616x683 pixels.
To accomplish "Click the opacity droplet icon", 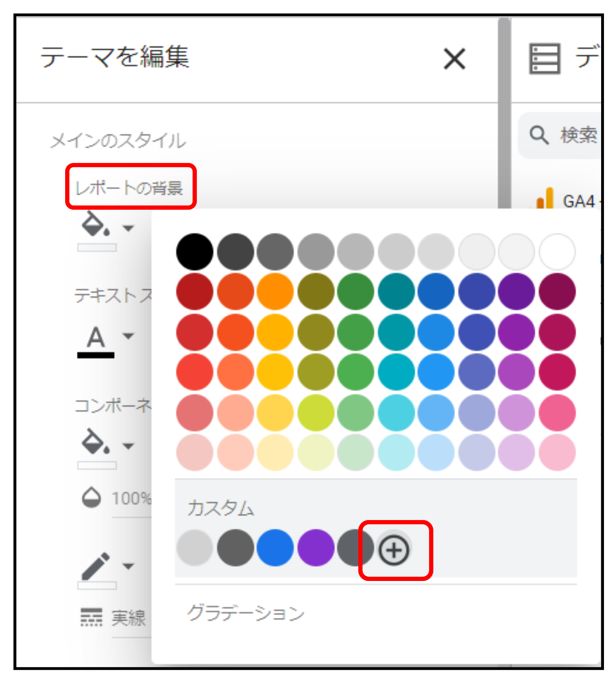I will point(91,498).
